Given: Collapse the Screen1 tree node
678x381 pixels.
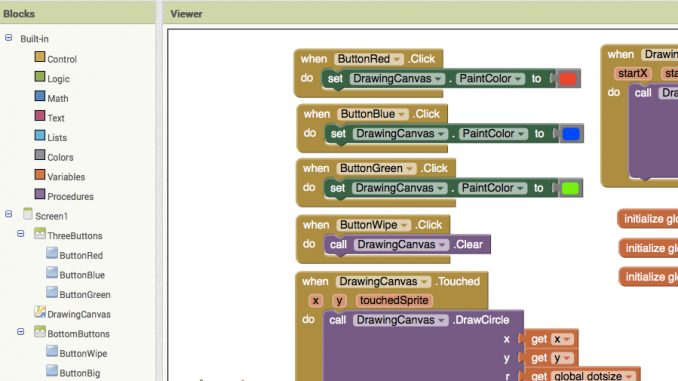Looking at the screenshot, I should click(9, 214).
